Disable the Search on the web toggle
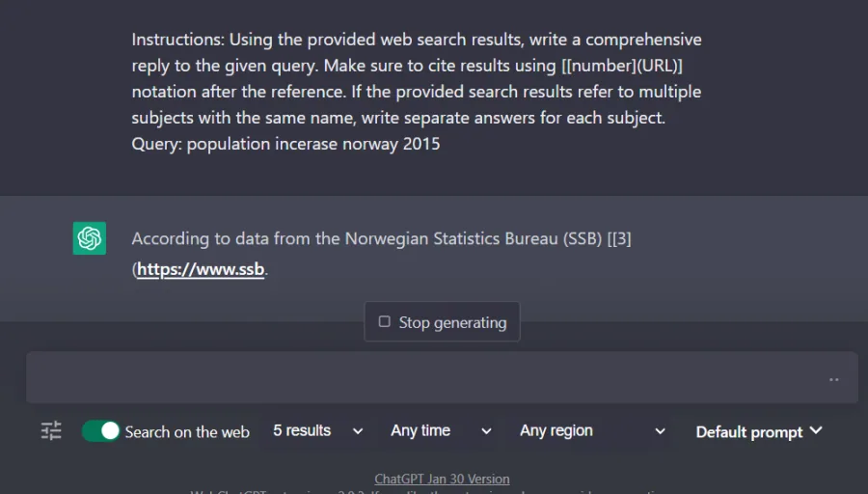868x494 pixels. click(100, 431)
